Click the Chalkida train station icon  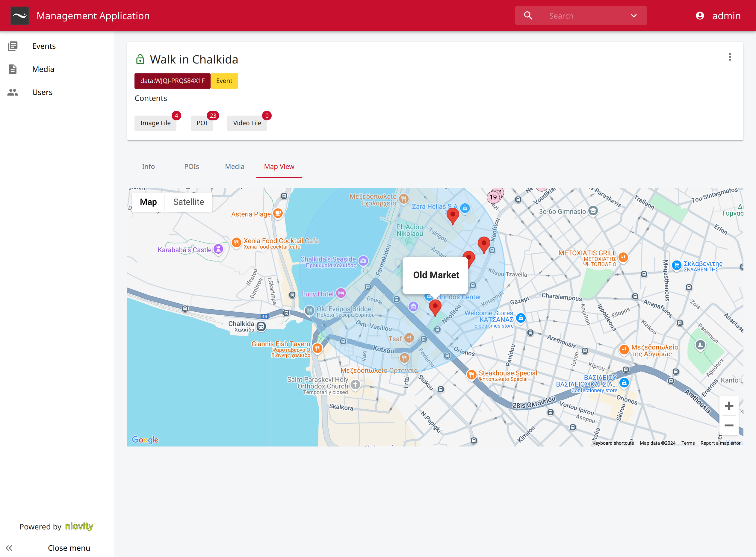(261, 326)
